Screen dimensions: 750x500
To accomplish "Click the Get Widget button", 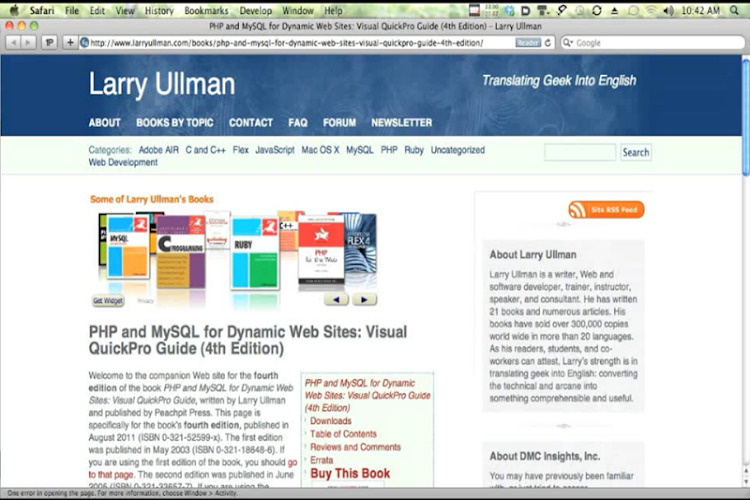I will (x=108, y=300).
